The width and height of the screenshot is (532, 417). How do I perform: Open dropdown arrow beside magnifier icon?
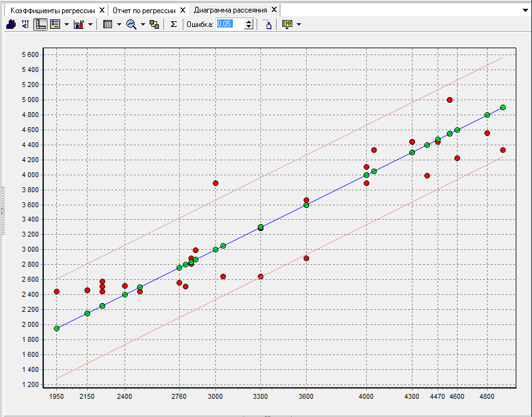143,24
